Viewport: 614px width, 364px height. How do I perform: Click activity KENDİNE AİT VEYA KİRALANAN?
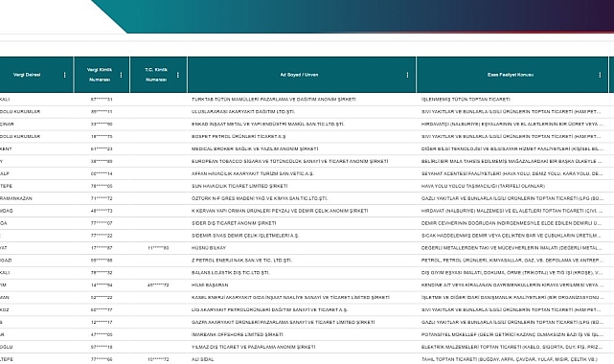click(x=512, y=284)
